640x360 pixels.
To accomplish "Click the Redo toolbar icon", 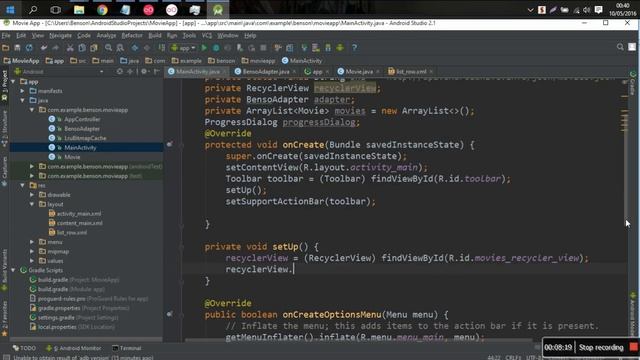I will (56, 48).
